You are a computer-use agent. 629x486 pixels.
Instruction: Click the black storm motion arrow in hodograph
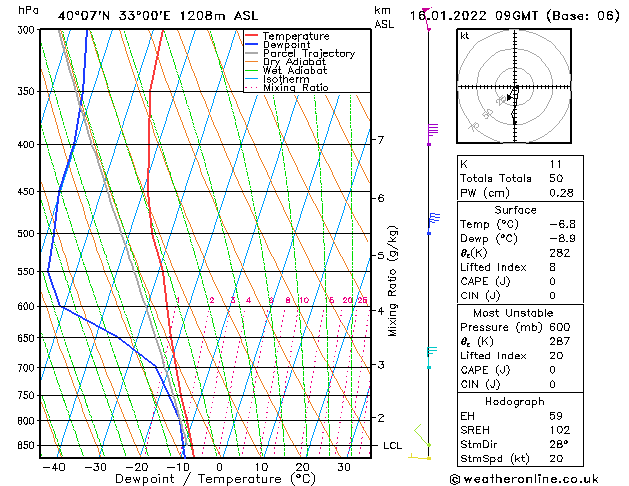click(x=509, y=97)
